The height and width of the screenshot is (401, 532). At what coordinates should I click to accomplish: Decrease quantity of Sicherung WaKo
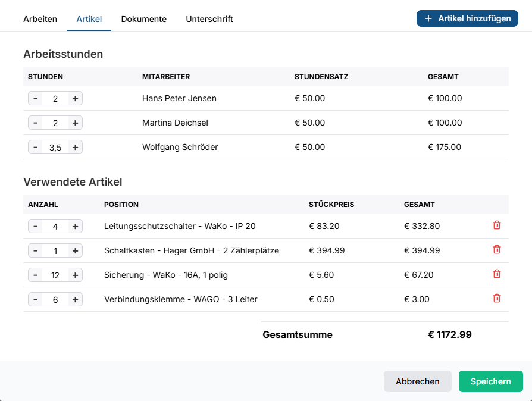[x=36, y=275]
